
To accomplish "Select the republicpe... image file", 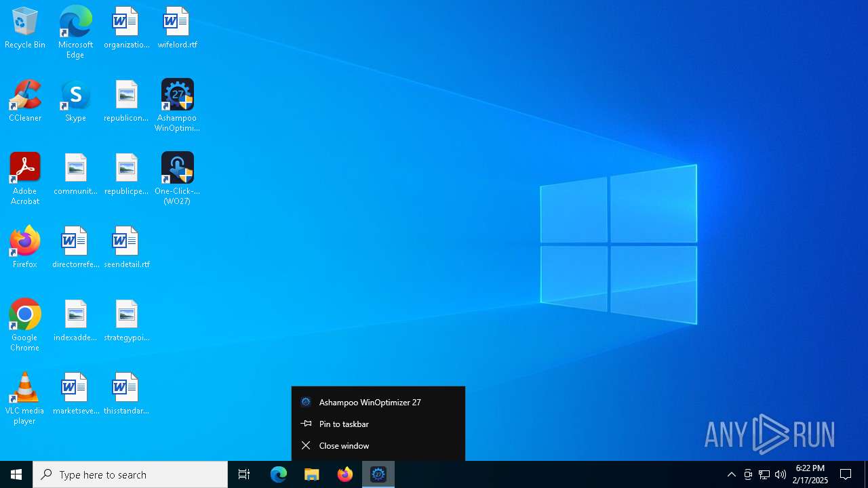I will tap(127, 174).
